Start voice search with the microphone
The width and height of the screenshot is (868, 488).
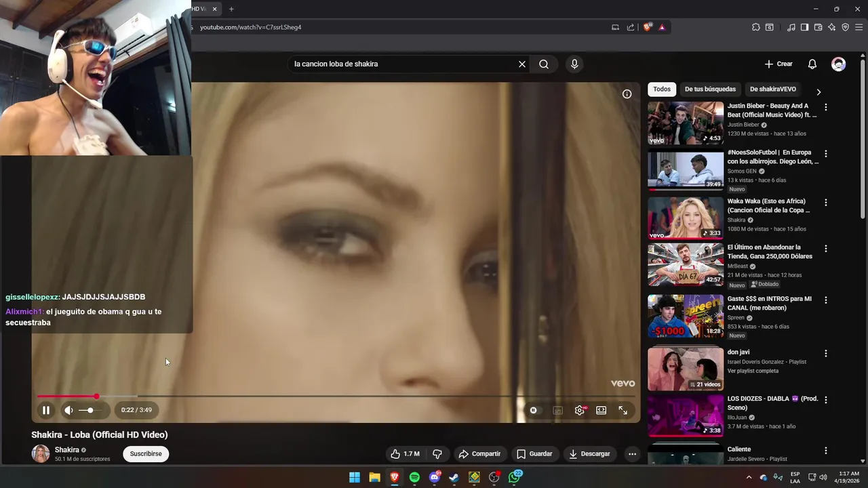pos(574,64)
